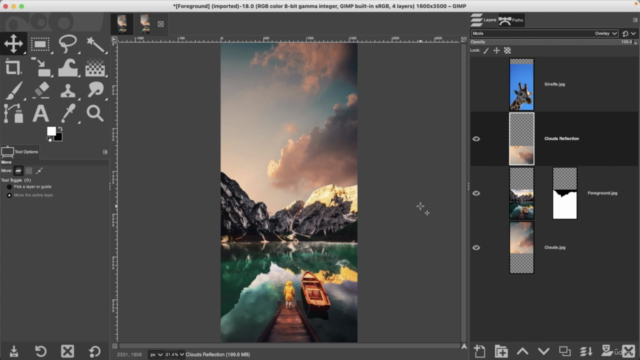Toggle lock position and size
Image resolution: width=640 pixels, height=360 pixels.
point(496,51)
